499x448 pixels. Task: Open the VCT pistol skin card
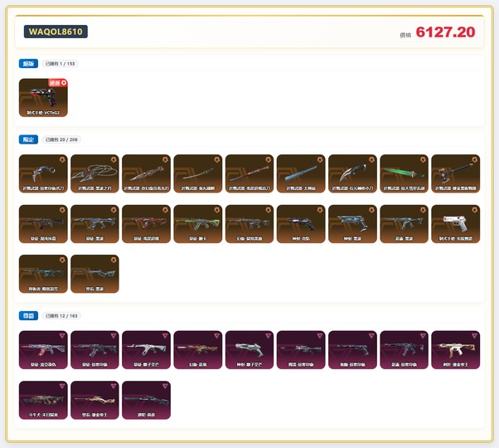(43, 98)
